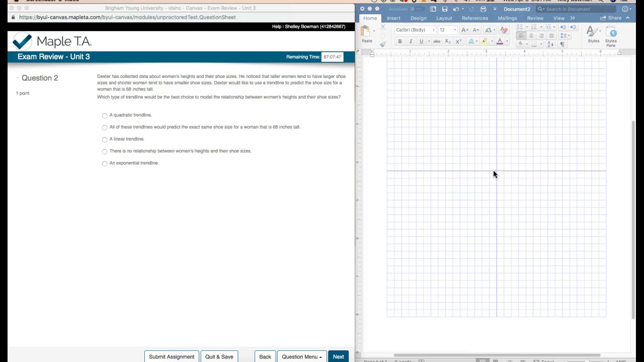The height and width of the screenshot is (362, 644).
Task: Expand the Styles gallery
Action: pyautogui.click(x=594, y=34)
